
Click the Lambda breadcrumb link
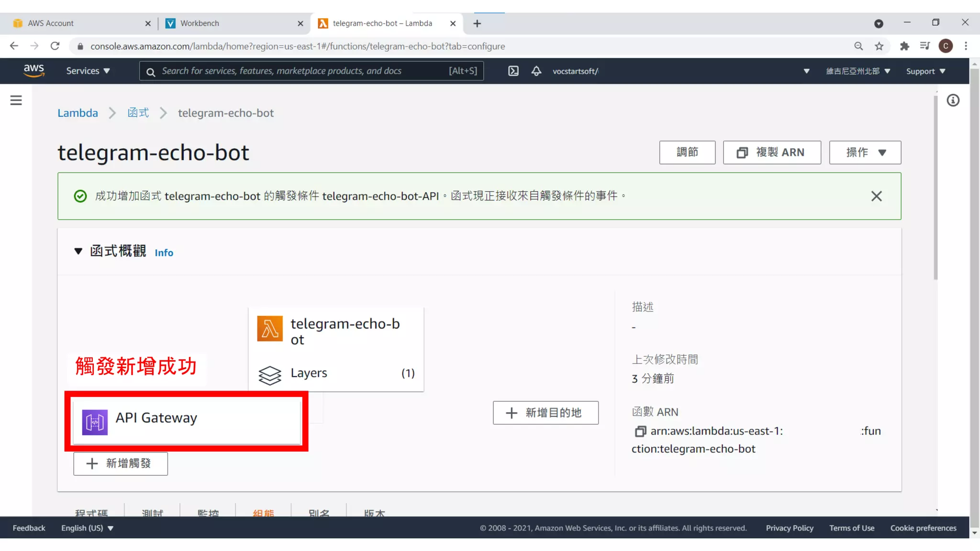78,113
